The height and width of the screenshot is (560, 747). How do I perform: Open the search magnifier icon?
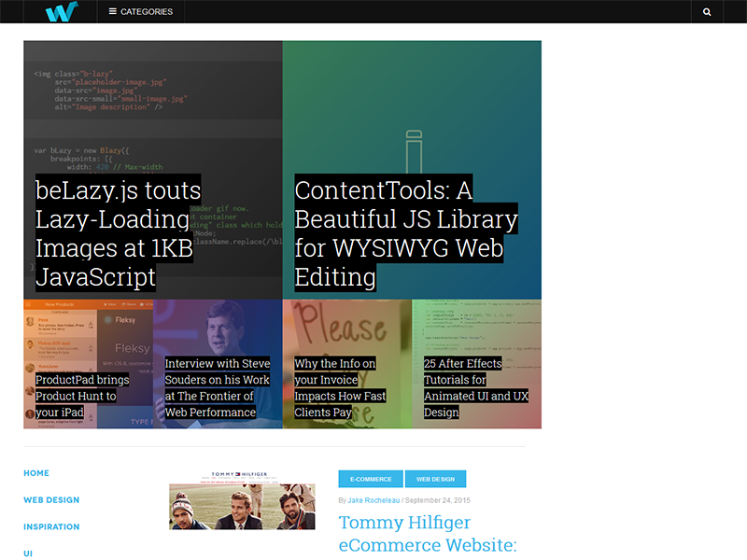(707, 12)
